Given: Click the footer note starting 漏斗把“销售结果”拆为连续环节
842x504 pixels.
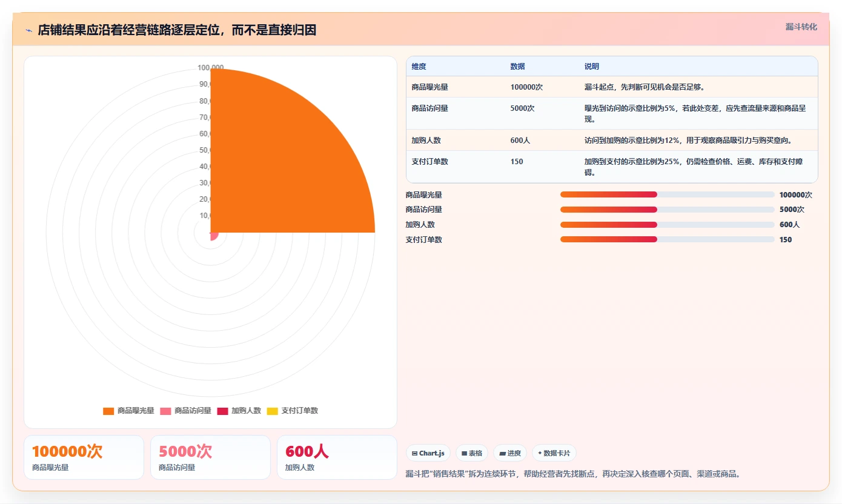Looking at the screenshot, I should [x=572, y=474].
